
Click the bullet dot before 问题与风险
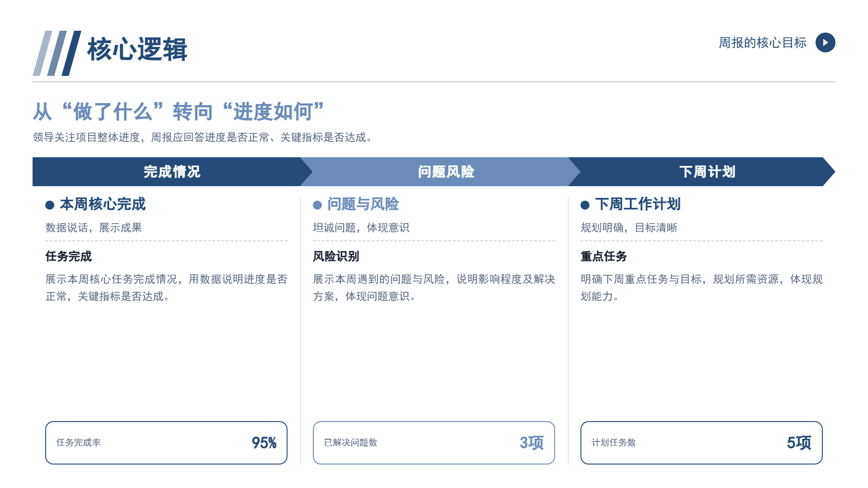317,205
